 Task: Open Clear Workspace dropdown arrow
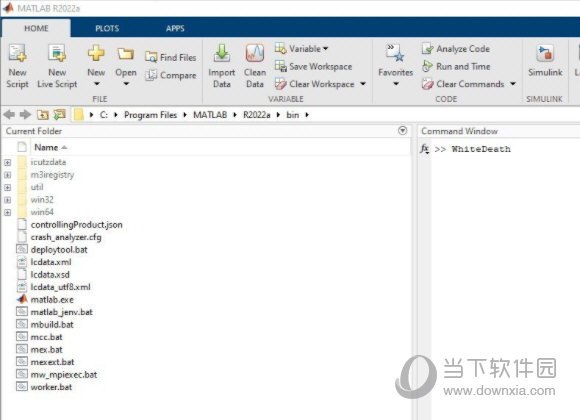point(363,84)
